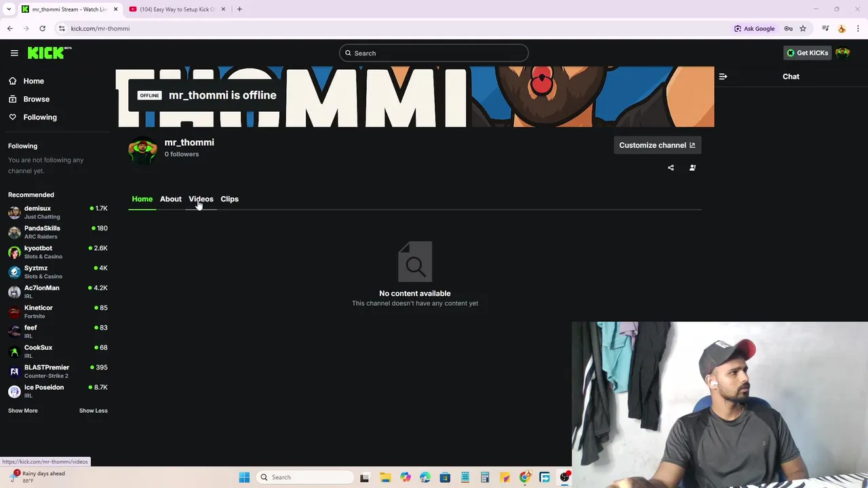This screenshot has width=868, height=488.
Task: Bookmark this page with the star
Action: 803,28
